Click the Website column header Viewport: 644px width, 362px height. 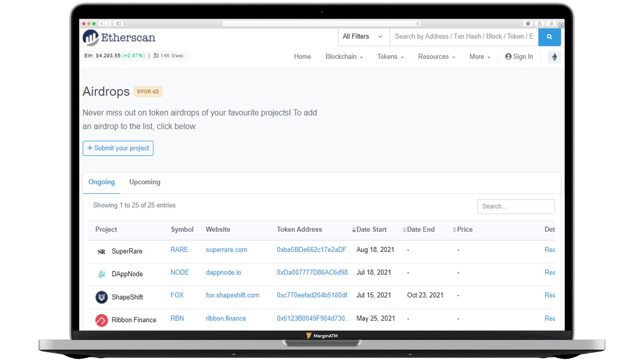click(x=218, y=230)
